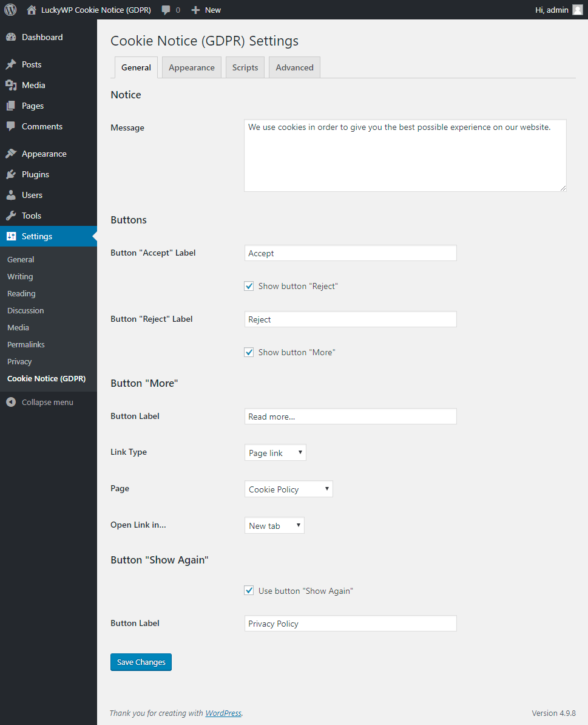The width and height of the screenshot is (588, 725).
Task: Open Permalinks in the Settings submenu
Action: 26,344
